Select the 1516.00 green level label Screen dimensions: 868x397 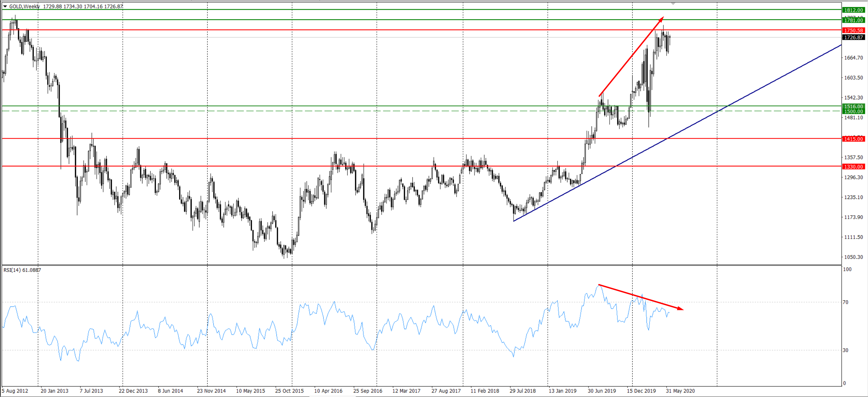tap(853, 106)
